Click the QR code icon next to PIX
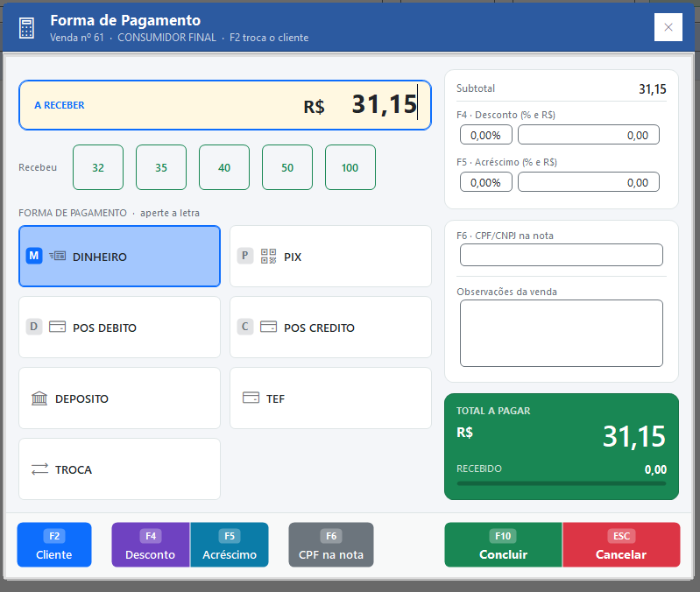700x592 pixels. [268, 256]
